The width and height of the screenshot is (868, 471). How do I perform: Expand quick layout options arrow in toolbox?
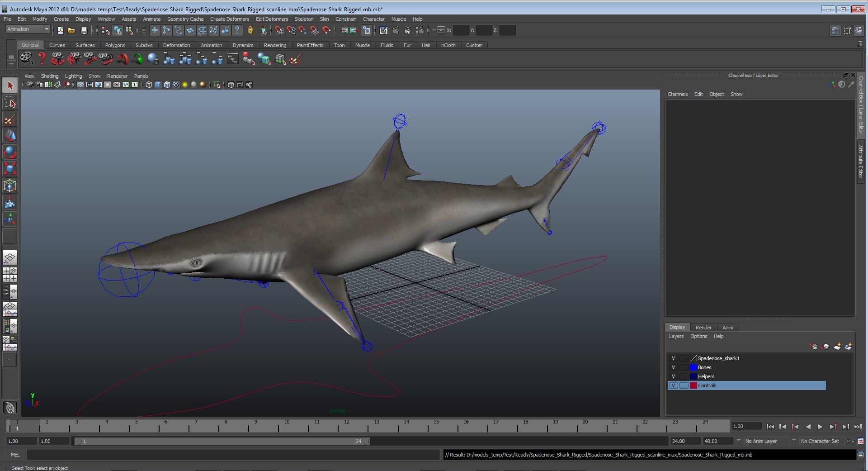(9, 360)
